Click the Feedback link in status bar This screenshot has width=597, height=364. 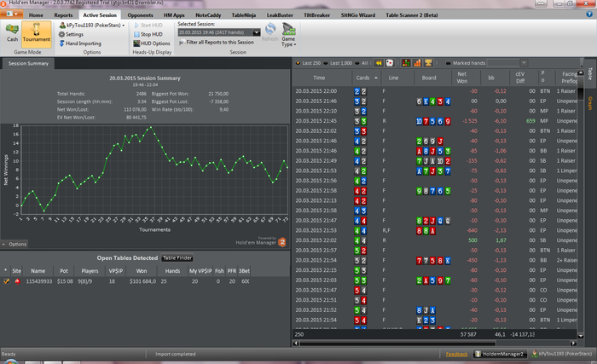456,353
